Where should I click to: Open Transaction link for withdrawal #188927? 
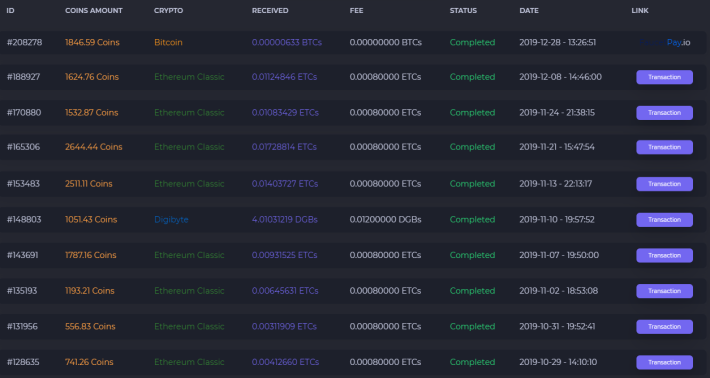(x=664, y=77)
